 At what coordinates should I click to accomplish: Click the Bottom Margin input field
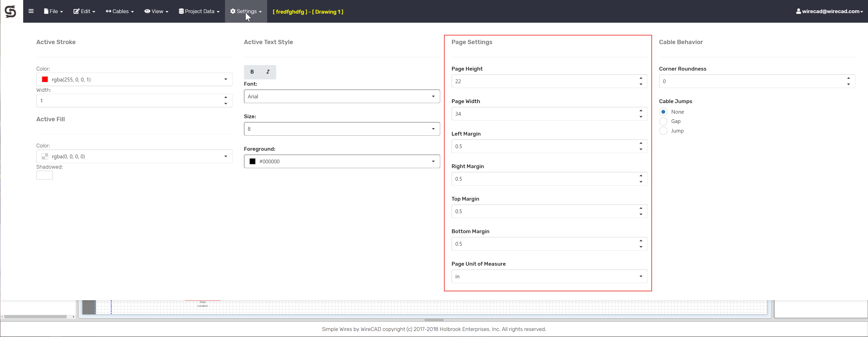coord(549,244)
